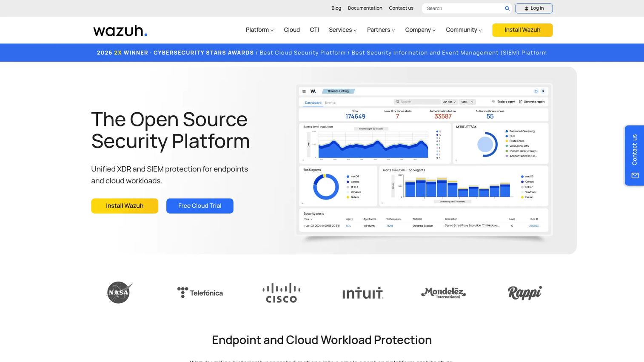Click "Endpoint and Cloud Workload Protection" heading
This screenshot has width=644, height=362.
322,340
